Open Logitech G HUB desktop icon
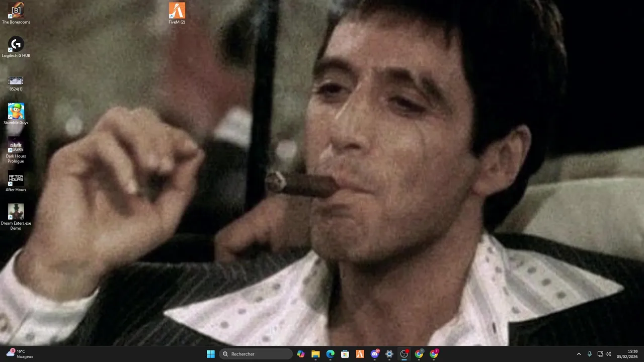Screen dimensions: 644x362 16,47
